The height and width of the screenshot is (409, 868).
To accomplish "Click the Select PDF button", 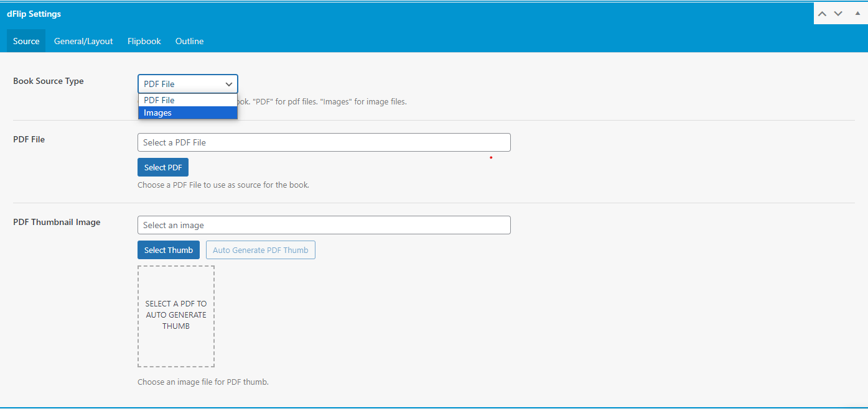I will click(x=163, y=167).
